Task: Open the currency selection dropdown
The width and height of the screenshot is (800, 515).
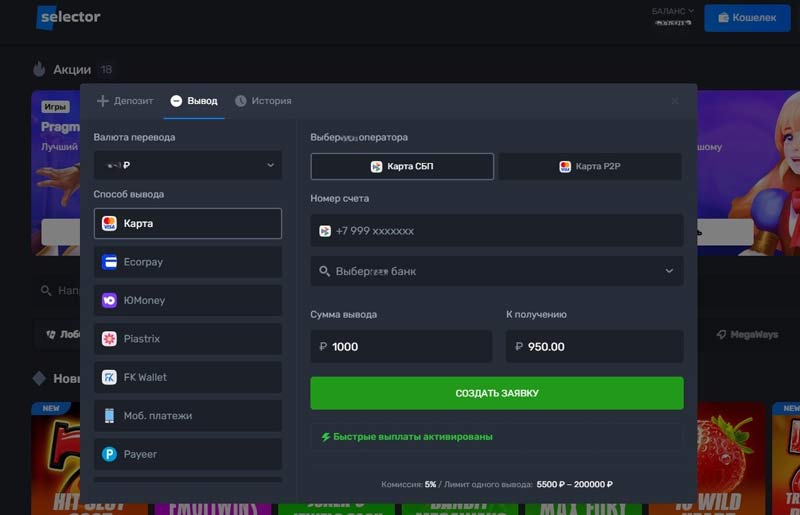Action: [x=188, y=165]
